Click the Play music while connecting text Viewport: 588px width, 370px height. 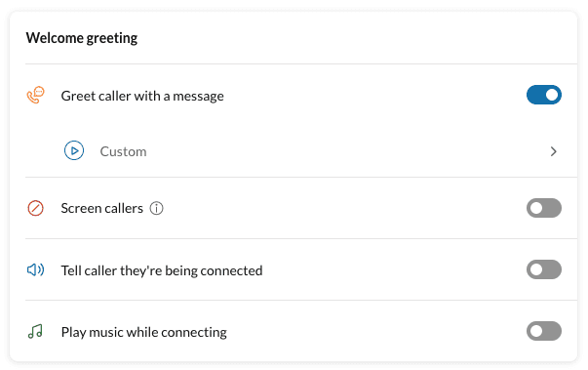pos(144,332)
